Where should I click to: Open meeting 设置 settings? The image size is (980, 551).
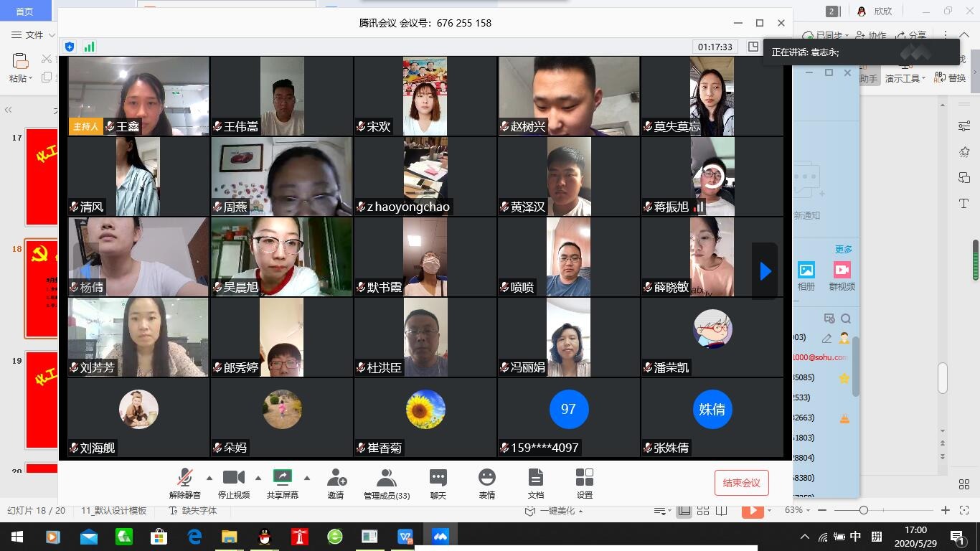tap(585, 484)
